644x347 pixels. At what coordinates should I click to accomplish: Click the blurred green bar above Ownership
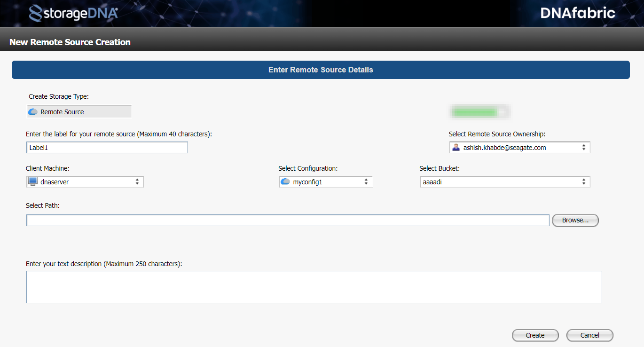coord(475,112)
